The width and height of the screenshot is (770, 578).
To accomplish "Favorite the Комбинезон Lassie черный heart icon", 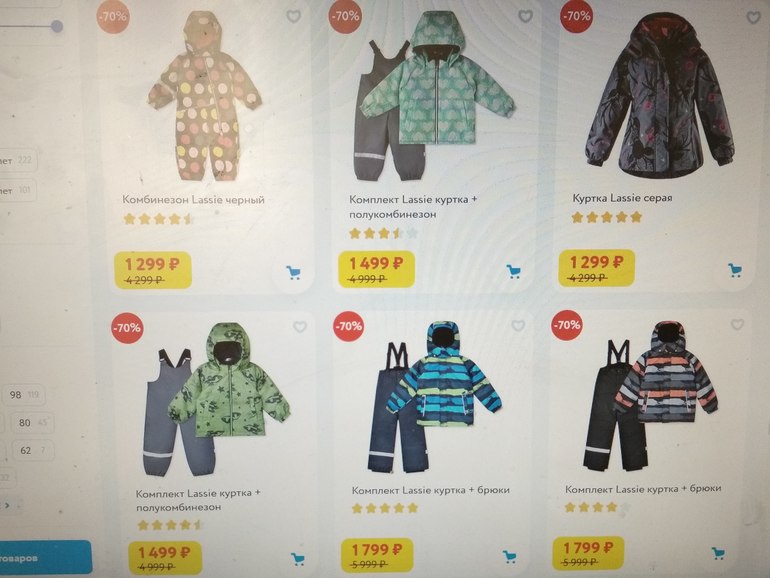I will coord(294,17).
